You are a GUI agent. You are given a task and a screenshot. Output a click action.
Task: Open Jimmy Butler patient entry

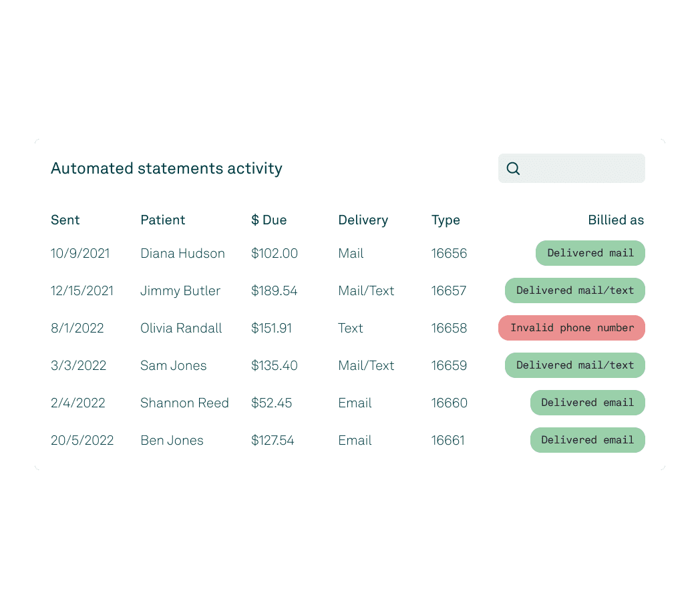pos(180,291)
